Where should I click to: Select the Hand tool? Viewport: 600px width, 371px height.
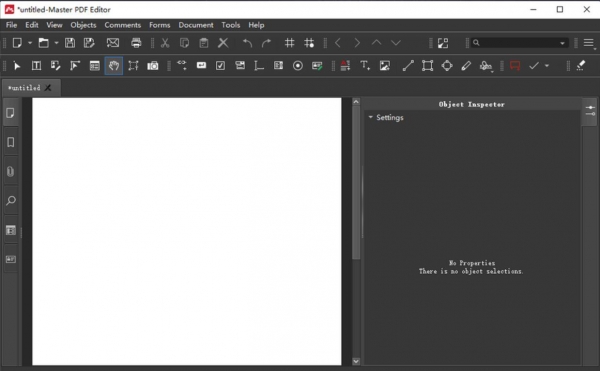[x=114, y=66]
